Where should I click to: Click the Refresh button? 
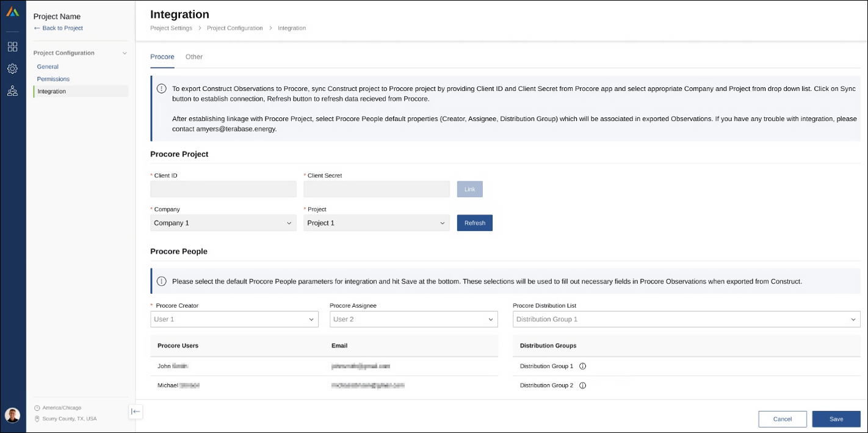pyautogui.click(x=475, y=223)
